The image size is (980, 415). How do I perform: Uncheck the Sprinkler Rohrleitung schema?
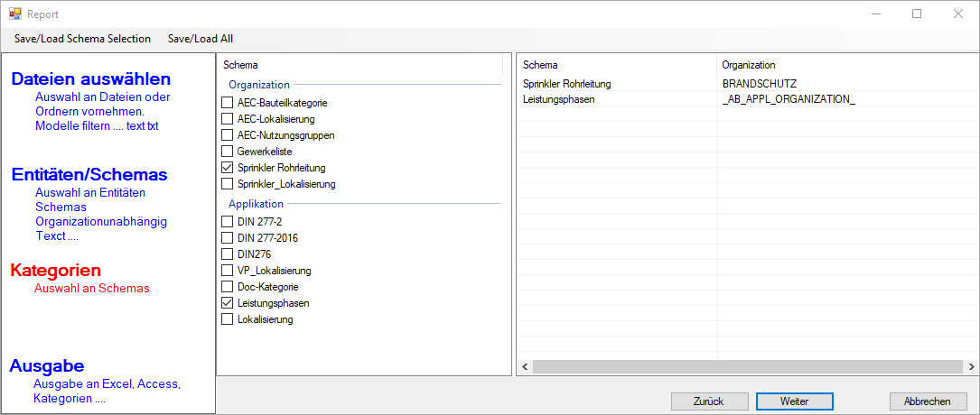click(x=227, y=167)
